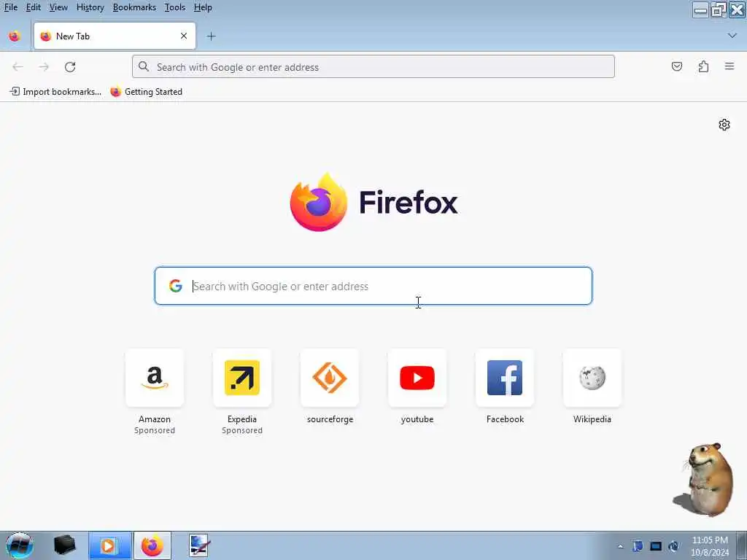Image resolution: width=747 pixels, height=560 pixels.
Task: Open the Help menu
Action: (203, 7)
